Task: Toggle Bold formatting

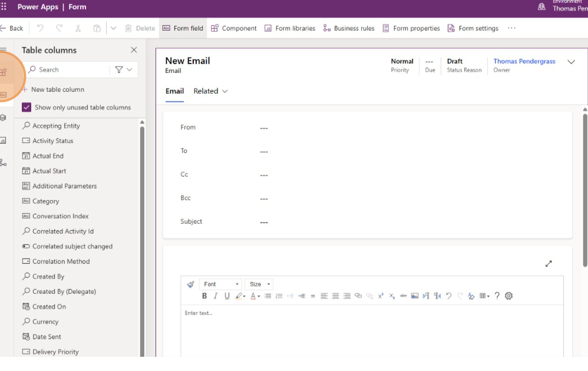Action: point(204,296)
